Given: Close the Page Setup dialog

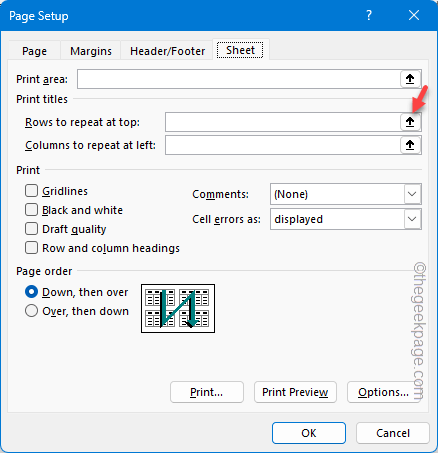Looking at the screenshot, I should click(414, 15).
